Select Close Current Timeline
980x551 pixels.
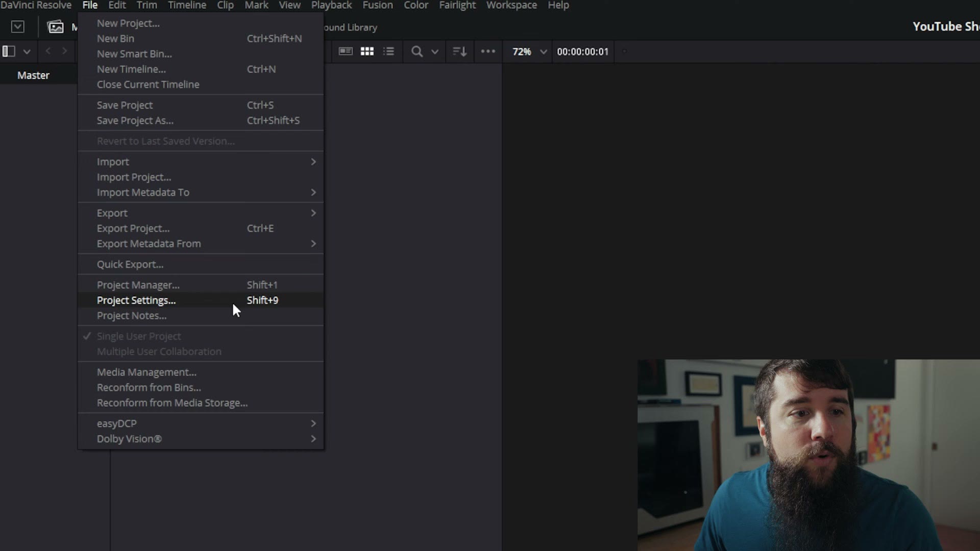(x=201, y=85)
